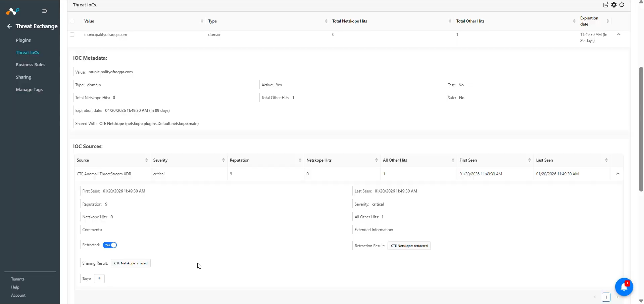This screenshot has width=644, height=304.
Task: Click the Netskope logo icon
Action: 13,11
